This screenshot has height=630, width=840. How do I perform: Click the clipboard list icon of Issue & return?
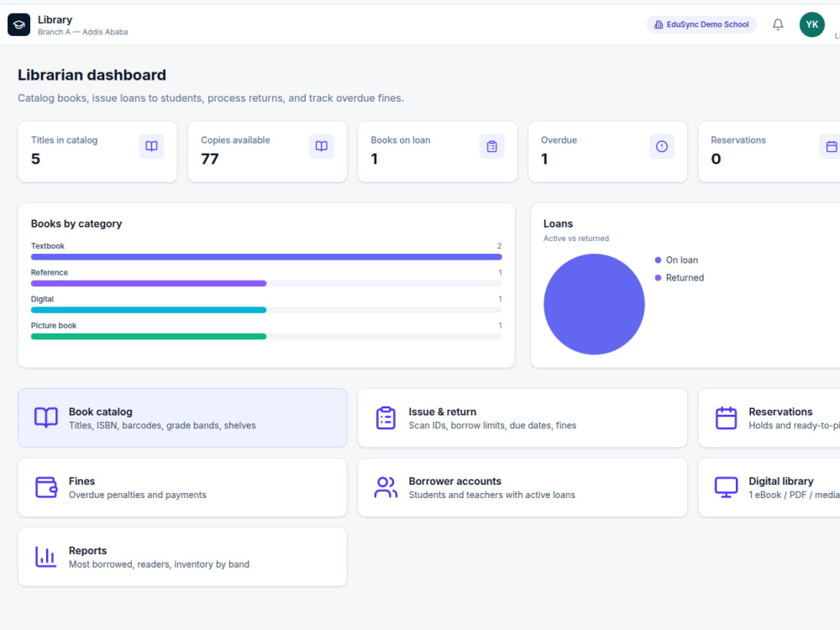386,417
